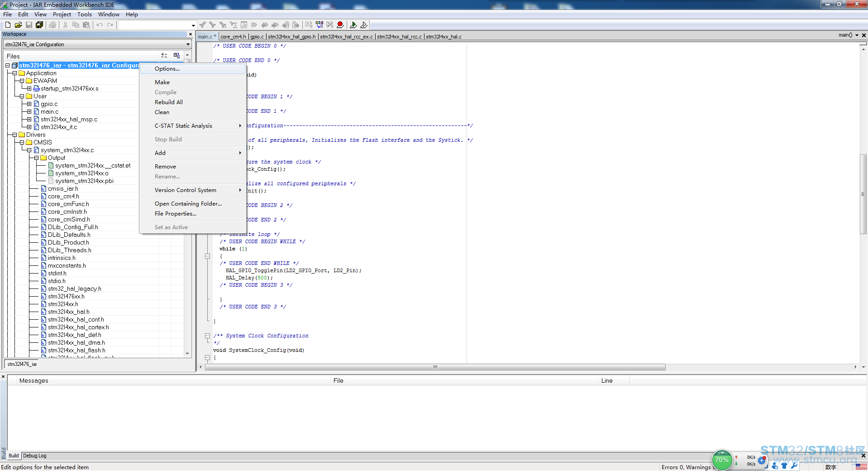
Task: Click the Compile toolbar icon
Action: (x=309, y=25)
